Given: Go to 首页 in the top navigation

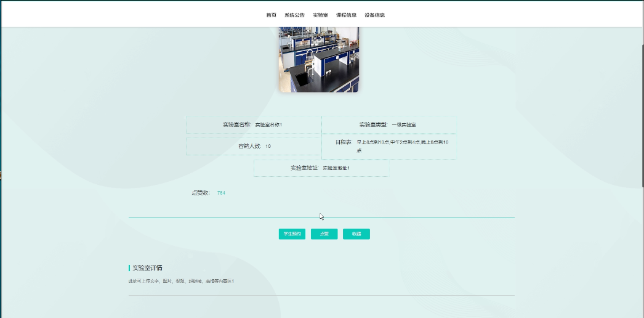Looking at the screenshot, I should pyautogui.click(x=271, y=15).
